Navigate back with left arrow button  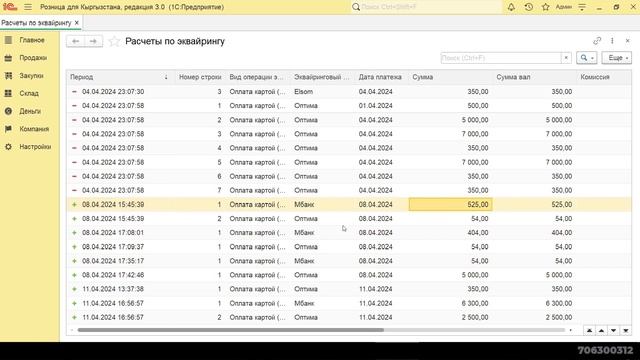[x=76, y=41]
